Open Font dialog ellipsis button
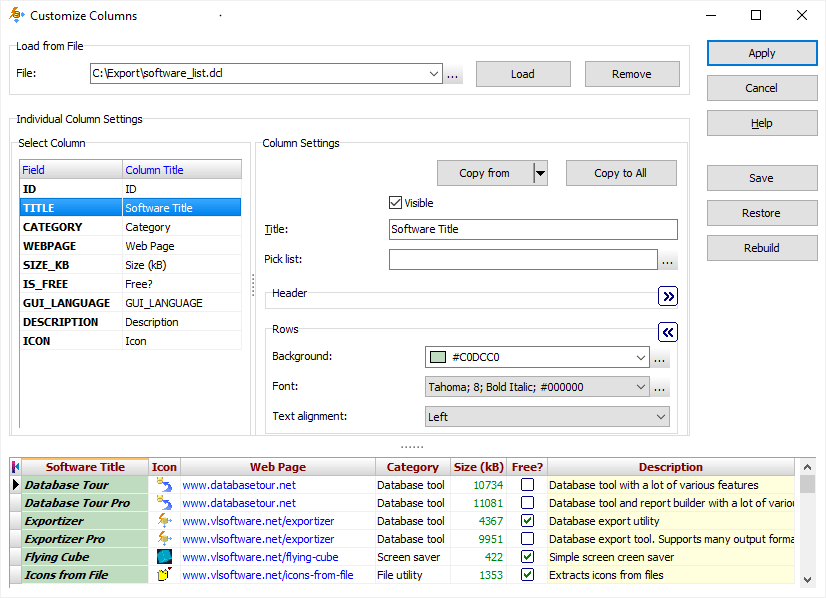 pos(660,387)
